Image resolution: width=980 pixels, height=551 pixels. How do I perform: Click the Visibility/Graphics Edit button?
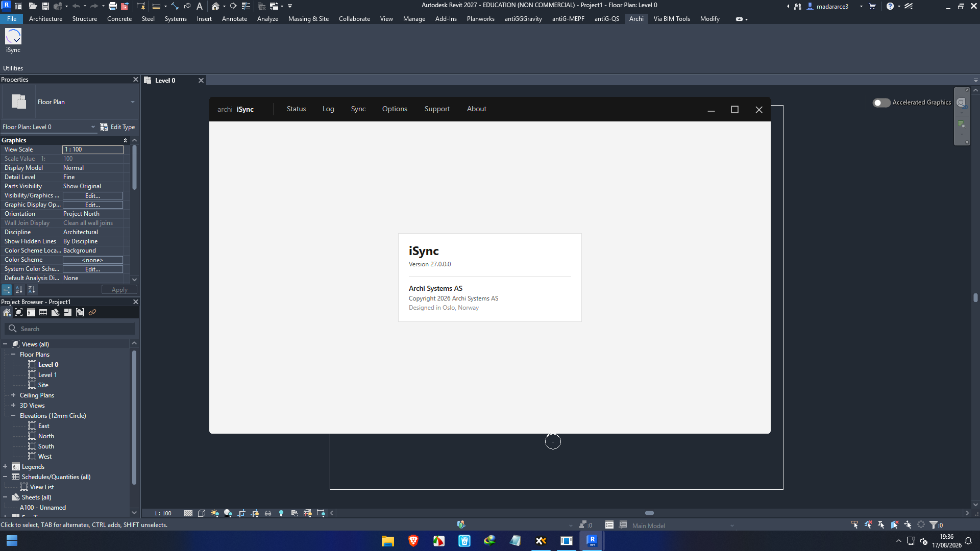(92, 196)
